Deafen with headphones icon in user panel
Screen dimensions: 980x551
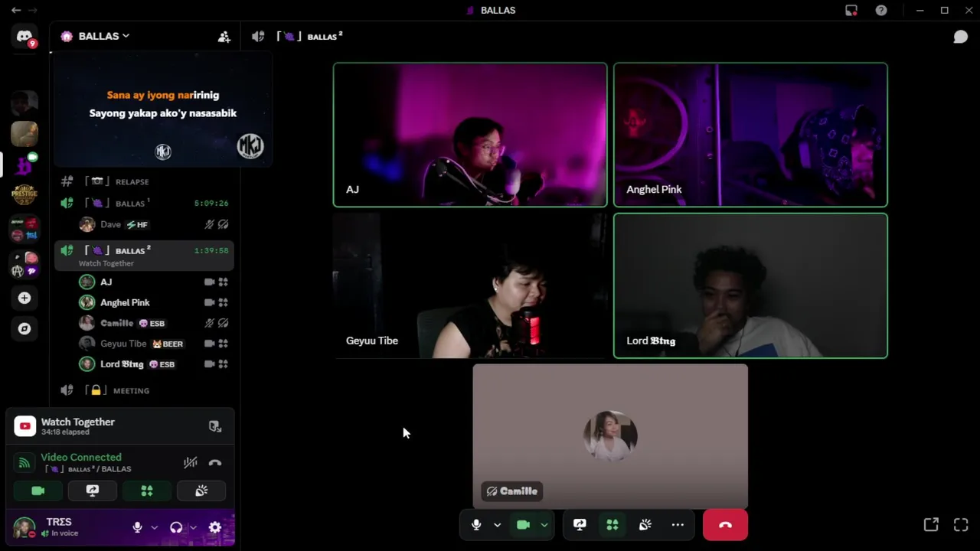coord(176,527)
